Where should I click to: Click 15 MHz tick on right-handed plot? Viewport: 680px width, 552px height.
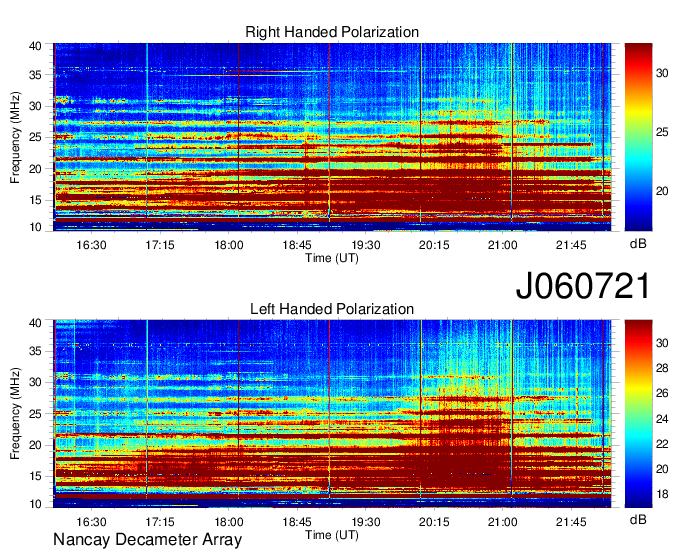point(36,200)
